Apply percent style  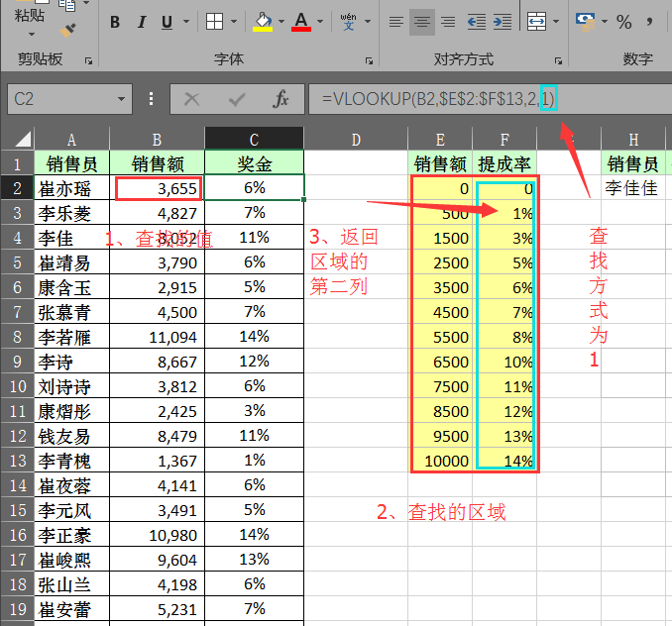coord(624,22)
